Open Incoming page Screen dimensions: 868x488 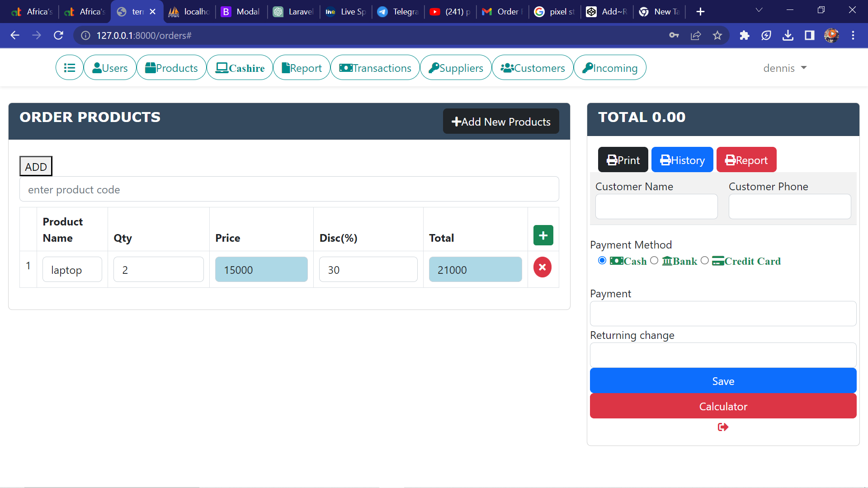coord(610,68)
